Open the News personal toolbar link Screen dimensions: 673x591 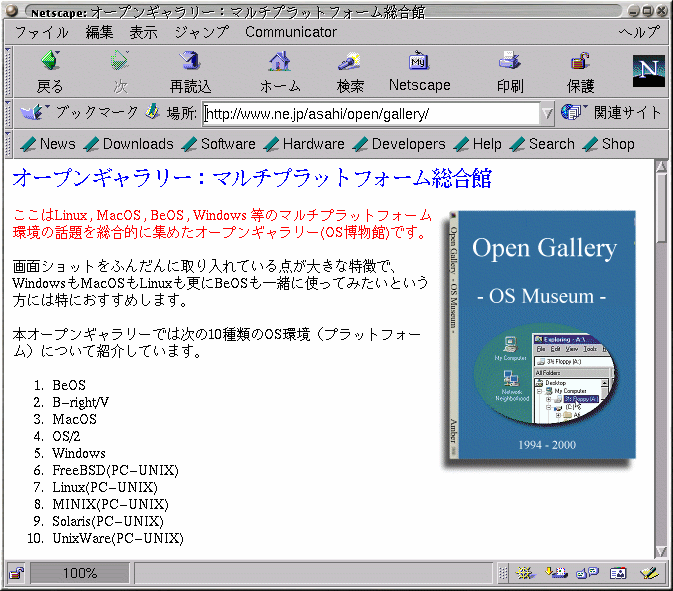pyautogui.click(x=48, y=144)
